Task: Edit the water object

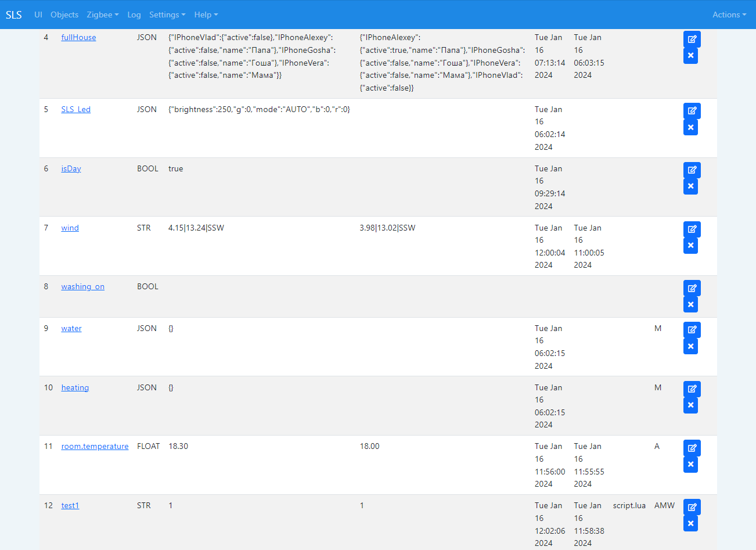Action: point(692,330)
